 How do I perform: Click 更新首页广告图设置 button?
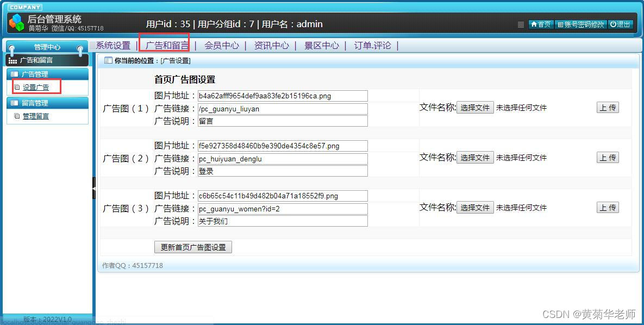[x=193, y=247]
